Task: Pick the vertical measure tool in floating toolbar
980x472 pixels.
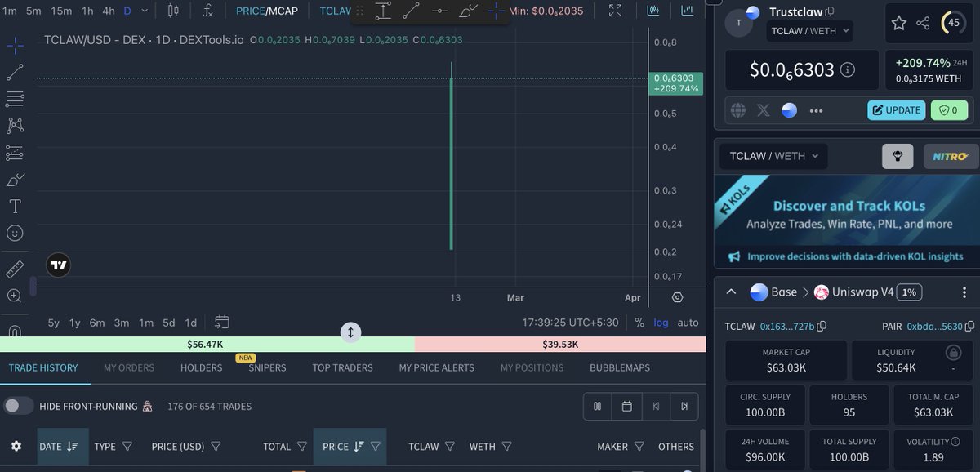Action: pyautogui.click(x=383, y=11)
